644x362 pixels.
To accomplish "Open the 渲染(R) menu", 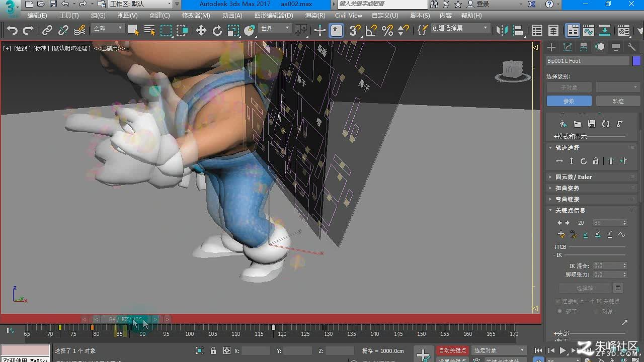I will pyautogui.click(x=315, y=16).
